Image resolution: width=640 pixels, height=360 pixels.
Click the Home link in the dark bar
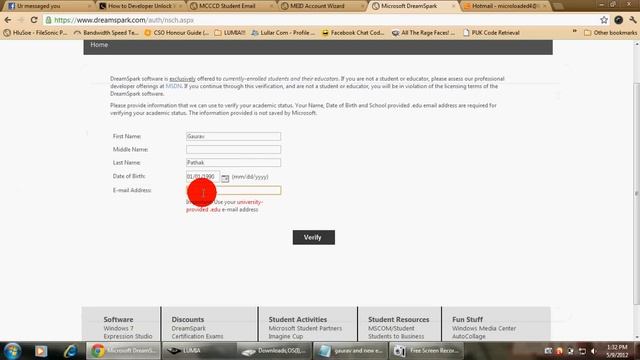99,45
